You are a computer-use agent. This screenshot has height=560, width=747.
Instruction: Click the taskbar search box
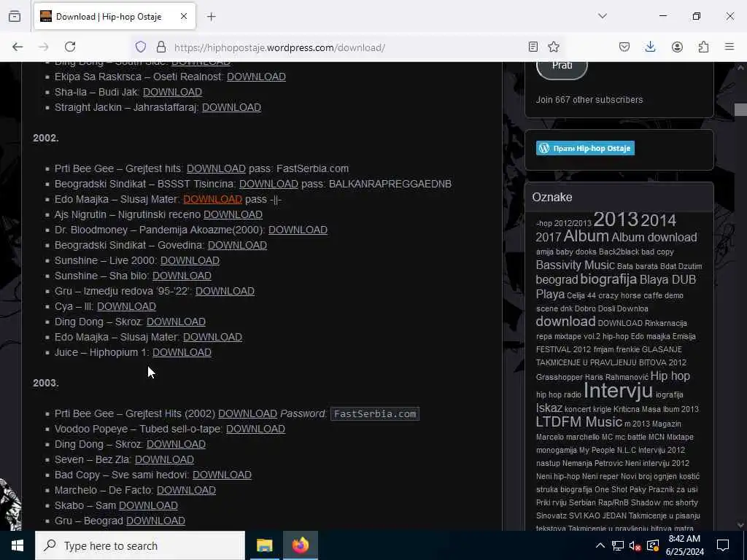(140, 545)
